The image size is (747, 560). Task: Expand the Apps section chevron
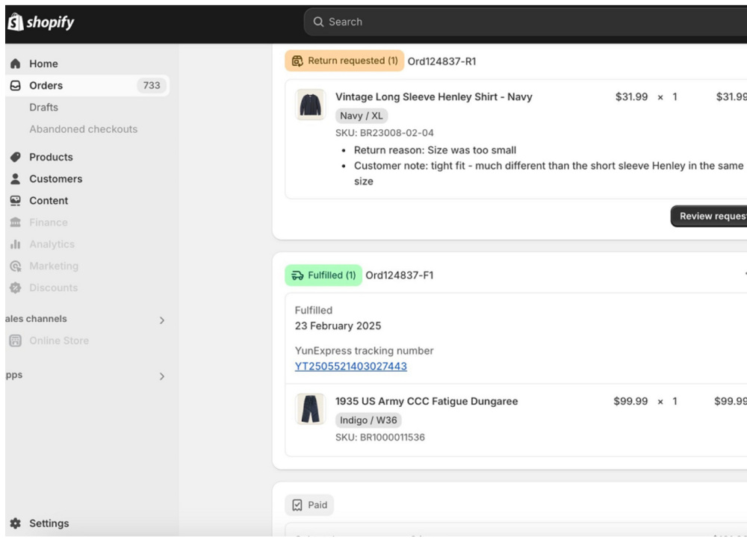[x=162, y=376]
